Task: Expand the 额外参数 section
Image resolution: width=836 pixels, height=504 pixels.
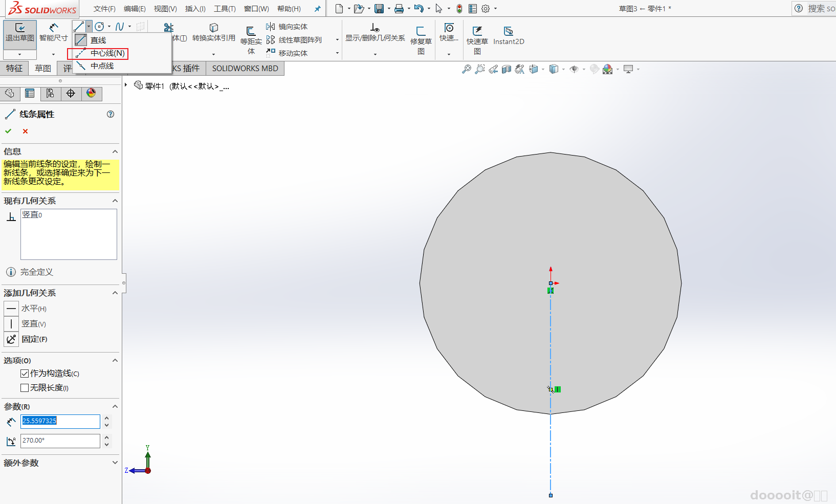Action: (x=115, y=463)
